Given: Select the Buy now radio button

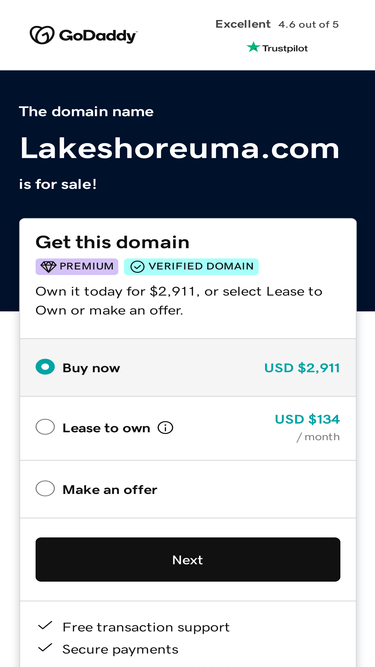Looking at the screenshot, I should 45,367.
